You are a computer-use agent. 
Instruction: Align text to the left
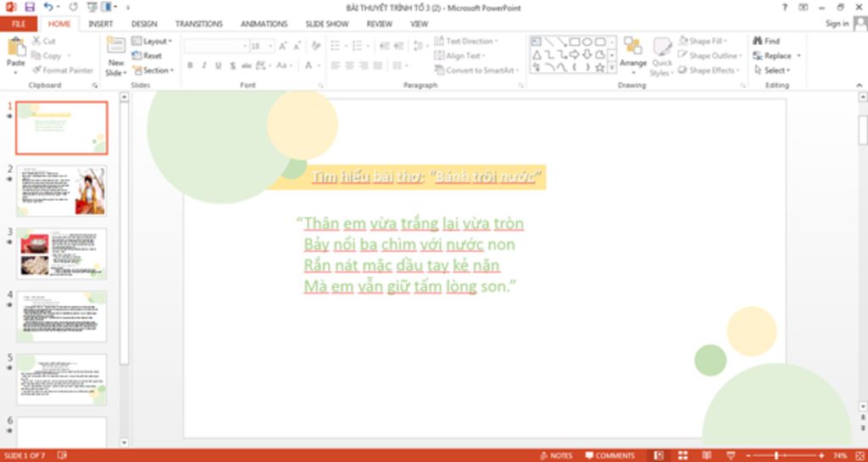335,66
